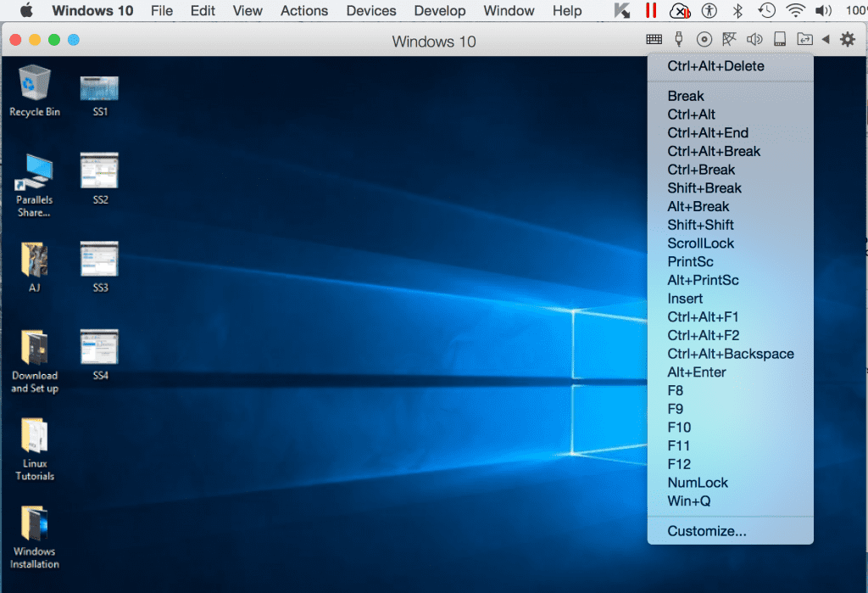Collapse the toolbar using the left-pointing arrow

click(x=826, y=38)
